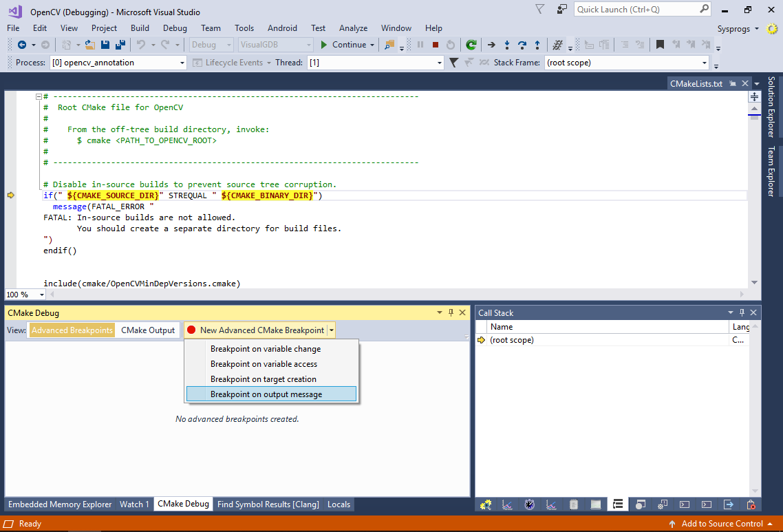Switch to Find Symbol Results [Clang] tab
Image resolution: width=783 pixels, height=532 pixels.
click(x=268, y=504)
